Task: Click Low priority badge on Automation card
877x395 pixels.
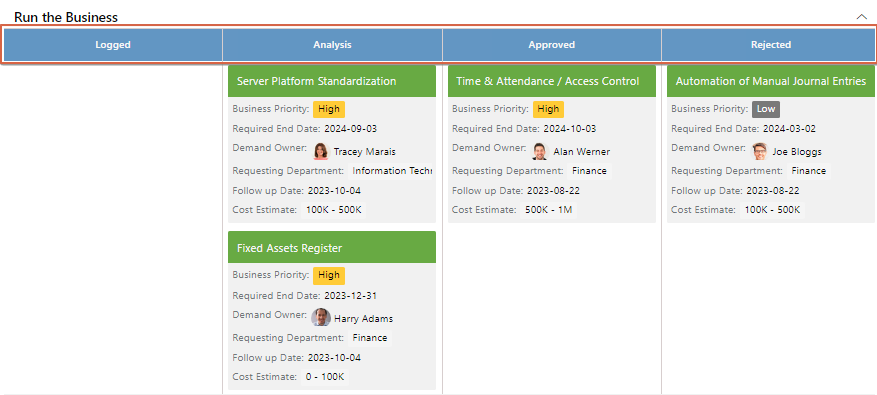Action: click(x=766, y=109)
